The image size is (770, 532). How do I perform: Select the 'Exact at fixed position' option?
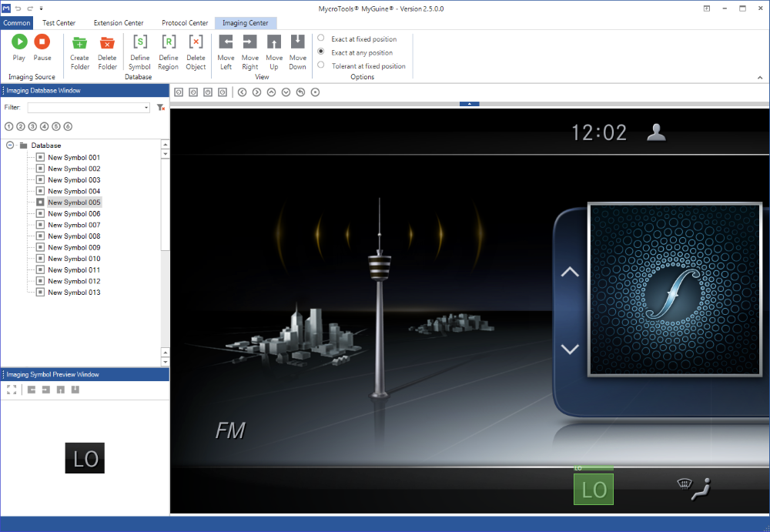321,38
